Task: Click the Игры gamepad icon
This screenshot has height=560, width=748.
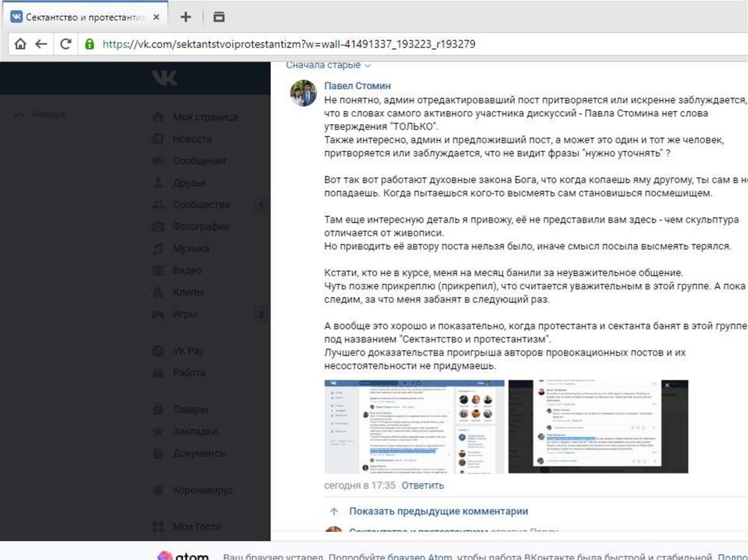Action: (x=158, y=315)
